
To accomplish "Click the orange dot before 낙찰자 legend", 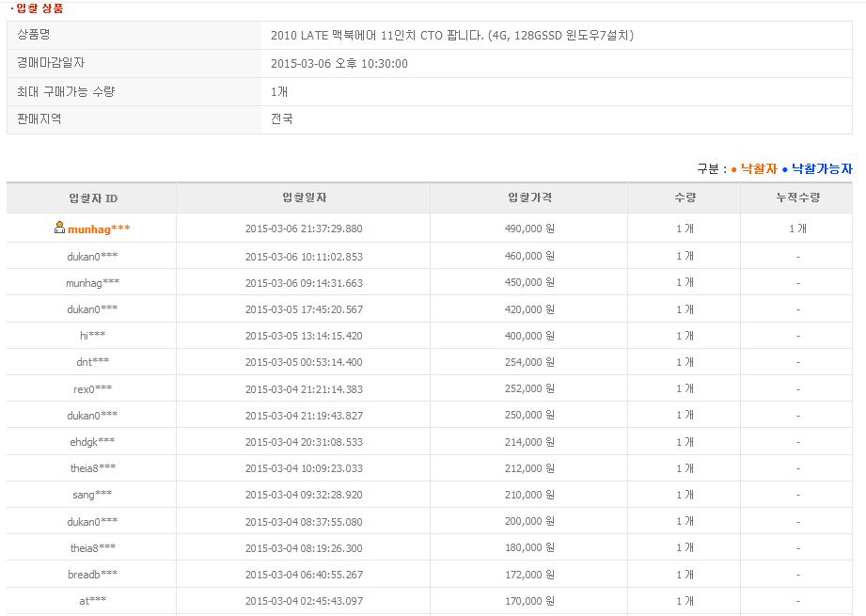I will coord(734,169).
